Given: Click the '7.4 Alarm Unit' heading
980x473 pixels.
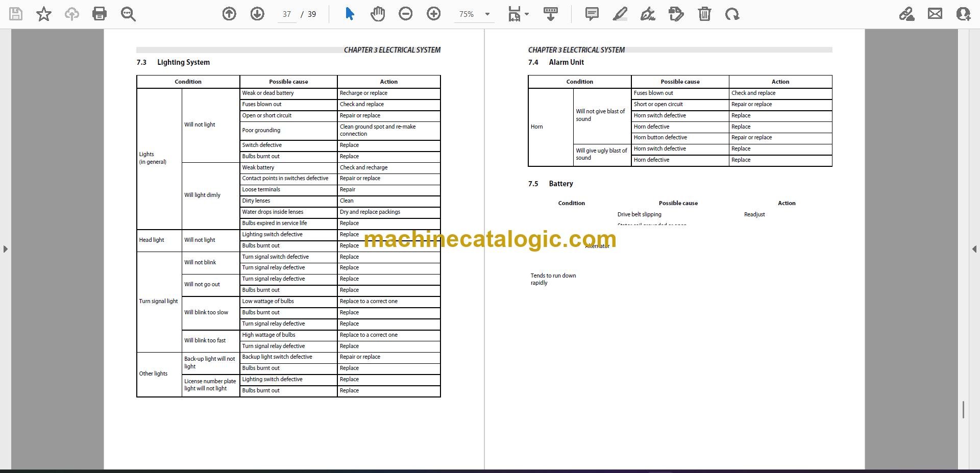Looking at the screenshot, I should 556,62.
